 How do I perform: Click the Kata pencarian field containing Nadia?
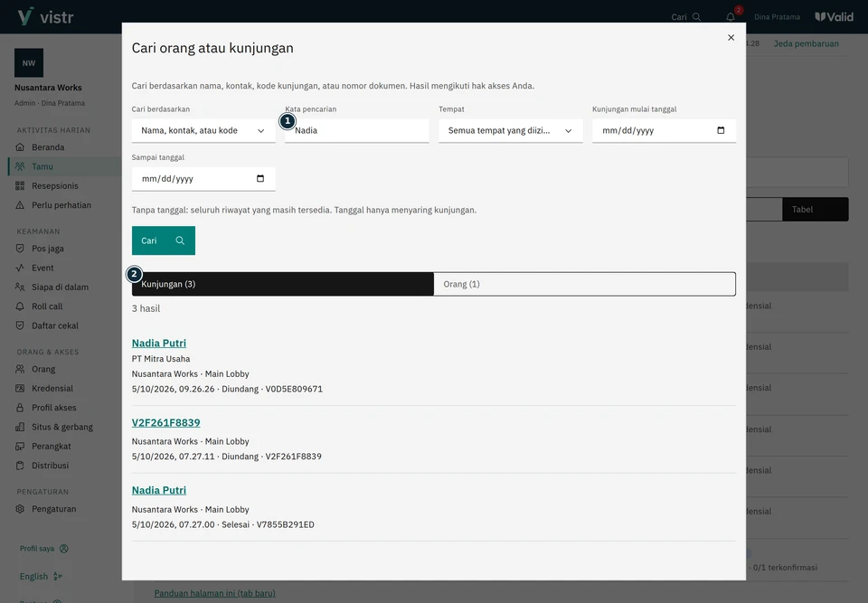point(357,131)
